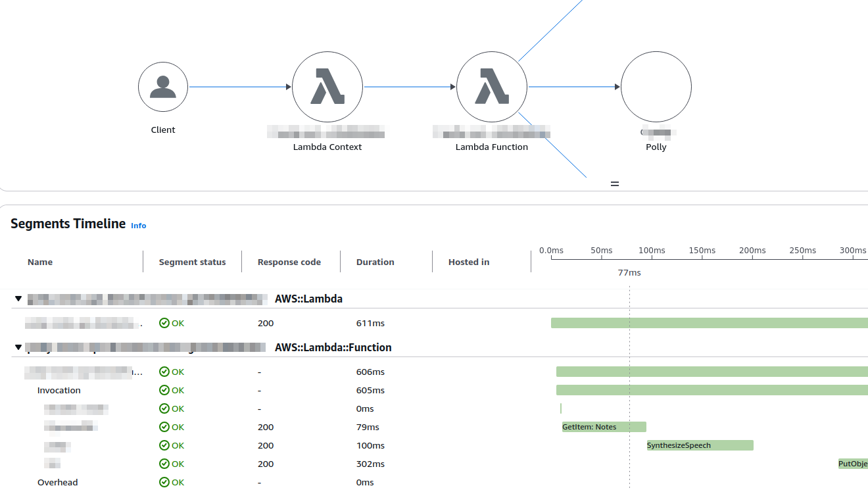Click the 611ms Lambda segment bar
This screenshot has width=868, height=490.
click(709, 323)
